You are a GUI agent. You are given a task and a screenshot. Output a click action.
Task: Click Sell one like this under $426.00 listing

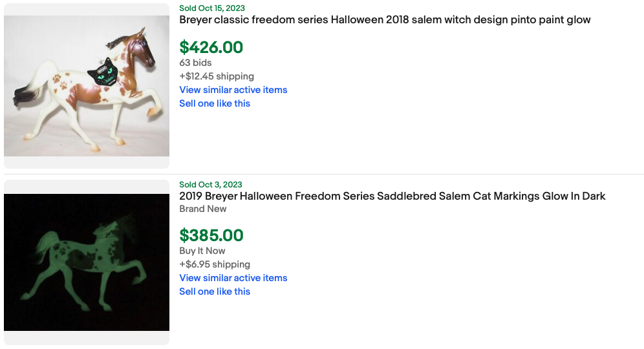click(x=214, y=103)
